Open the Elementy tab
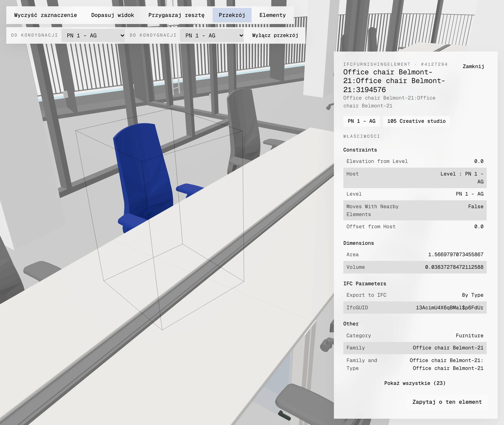The height and width of the screenshot is (425, 504). 273,15
